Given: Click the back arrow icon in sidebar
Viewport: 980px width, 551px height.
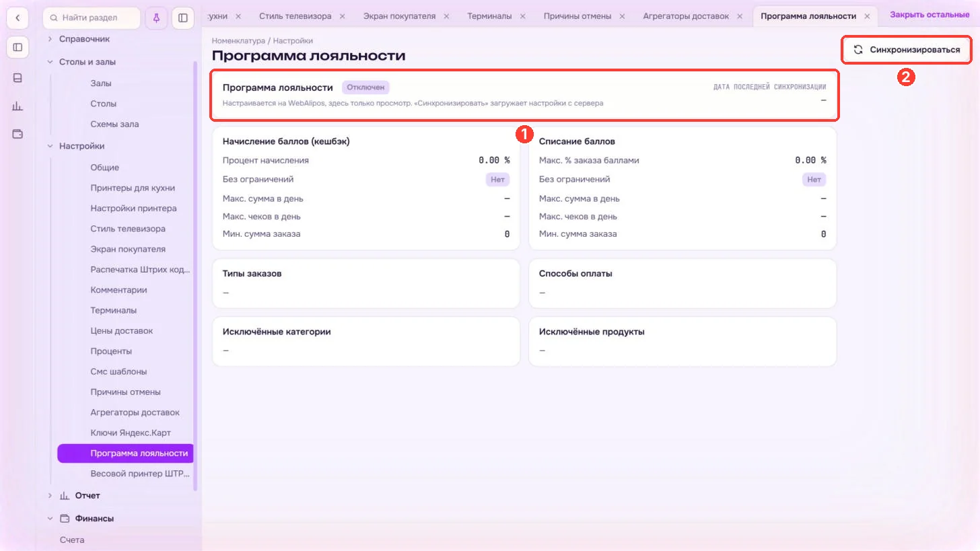Looking at the screenshot, I should pyautogui.click(x=17, y=18).
